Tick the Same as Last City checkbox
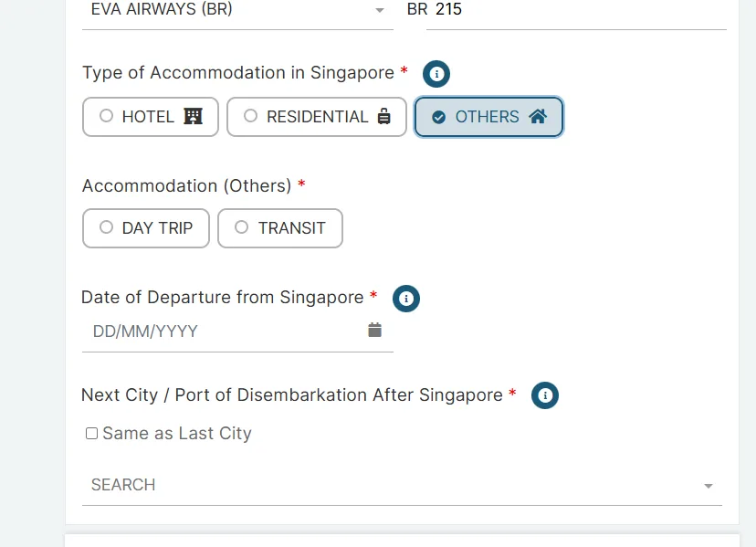756x547 pixels. point(91,433)
